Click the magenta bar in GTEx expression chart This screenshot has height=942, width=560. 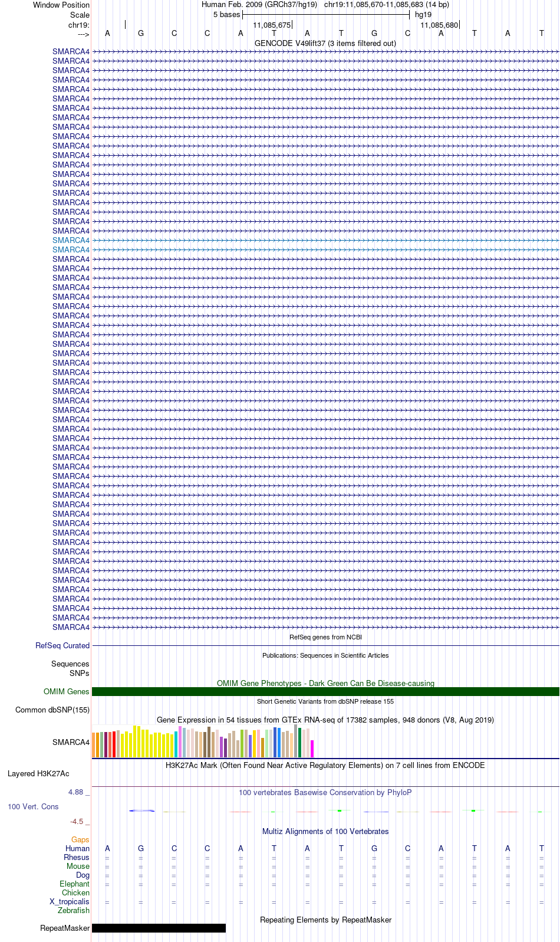(x=312, y=749)
